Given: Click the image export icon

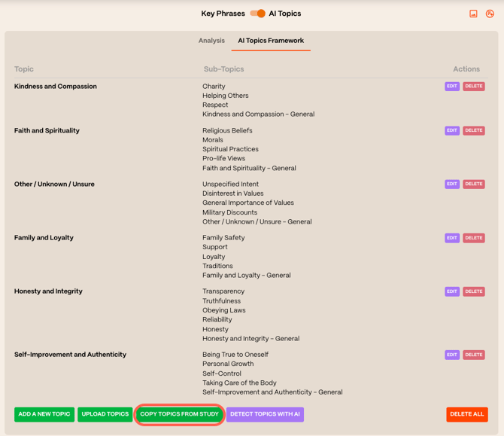Looking at the screenshot, I should click(x=473, y=14).
